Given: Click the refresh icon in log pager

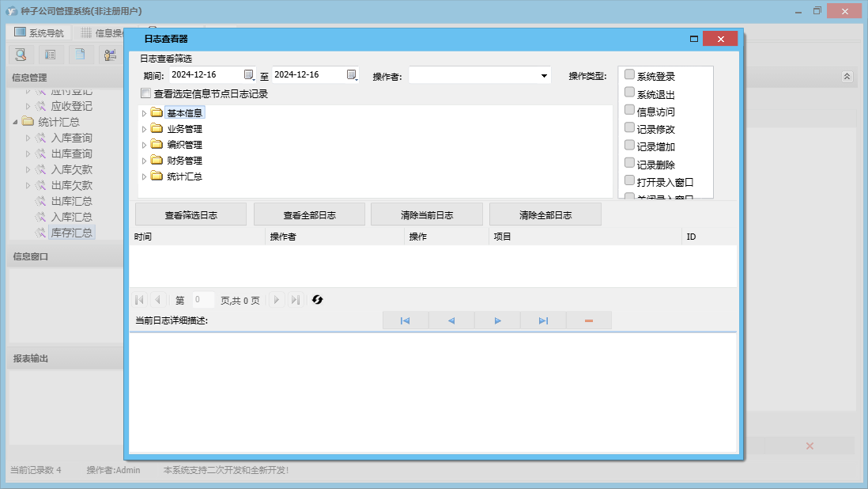Looking at the screenshot, I should click(317, 300).
